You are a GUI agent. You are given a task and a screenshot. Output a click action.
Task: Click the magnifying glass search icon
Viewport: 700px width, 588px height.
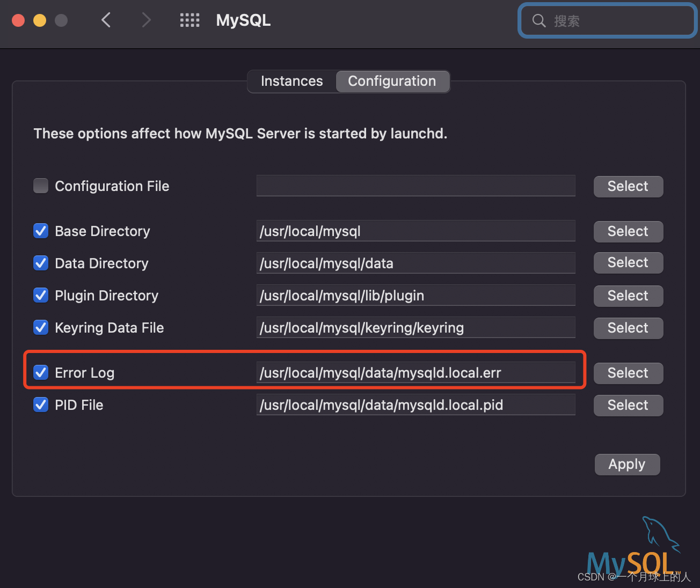539,21
